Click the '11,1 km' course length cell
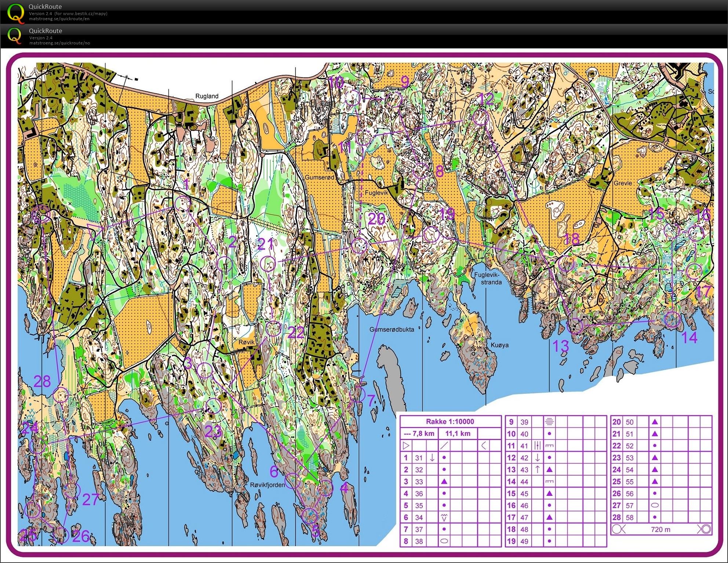Viewport: 728px width, 563px height. coord(457,433)
